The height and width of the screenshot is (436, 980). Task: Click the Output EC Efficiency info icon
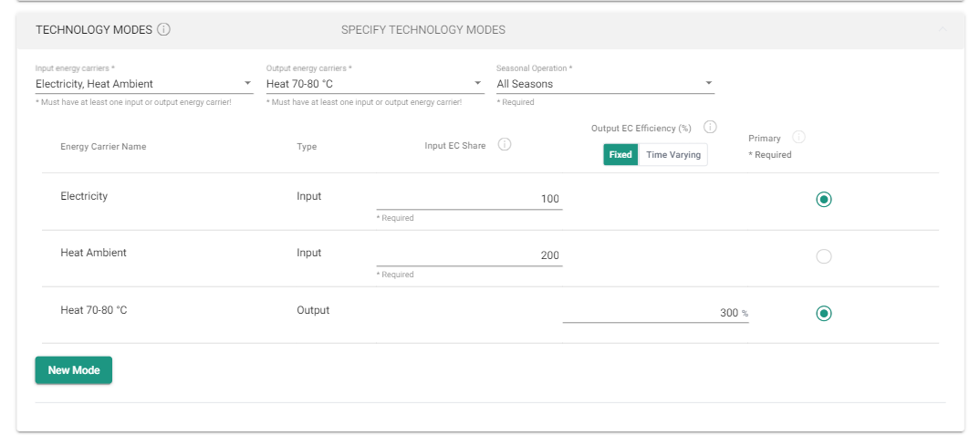[x=710, y=128]
